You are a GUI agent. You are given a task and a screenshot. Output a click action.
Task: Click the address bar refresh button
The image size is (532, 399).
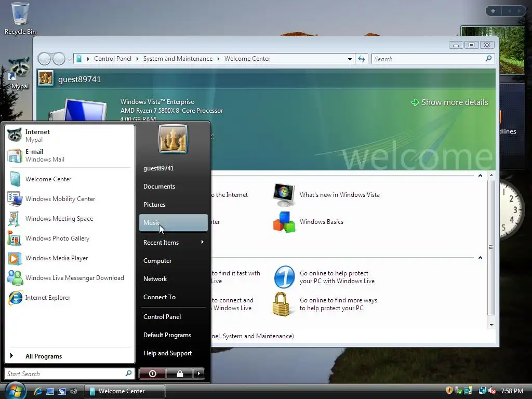362,59
